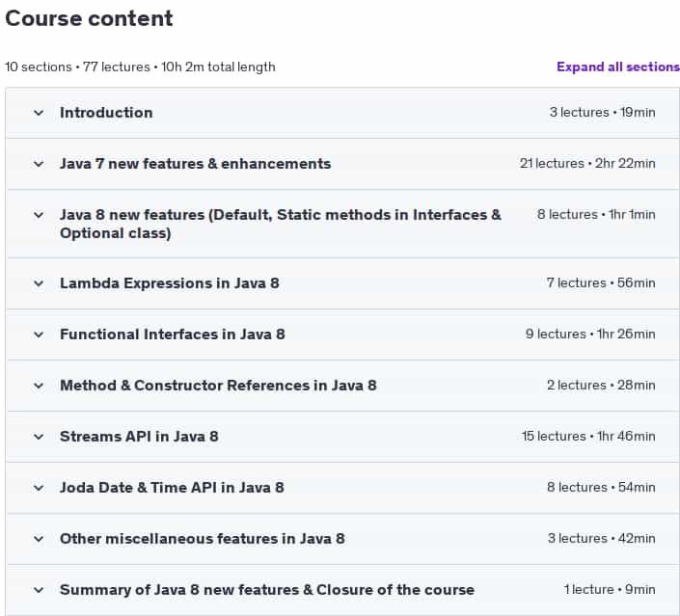The width and height of the screenshot is (680, 616).
Task: Click the '21 lectures • 2hr 22min' text
Action: [x=587, y=164]
